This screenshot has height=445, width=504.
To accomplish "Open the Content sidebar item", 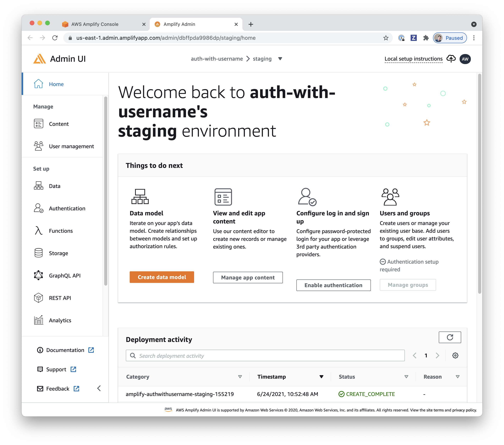I will [62, 124].
